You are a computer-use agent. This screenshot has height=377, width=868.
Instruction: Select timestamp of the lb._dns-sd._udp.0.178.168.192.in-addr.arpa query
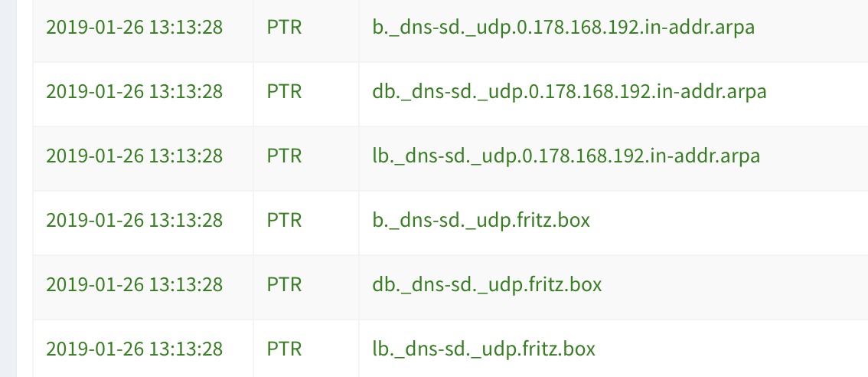pos(135,156)
